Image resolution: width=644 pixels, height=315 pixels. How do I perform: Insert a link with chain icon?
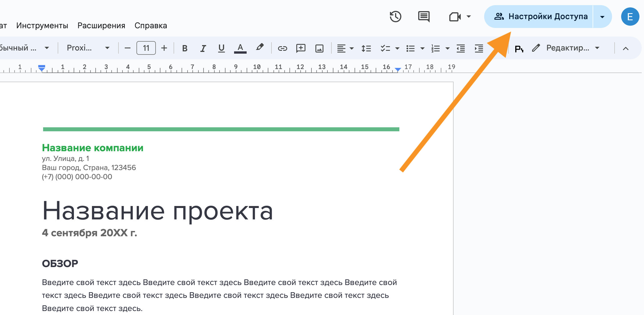click(x=282, y=48)
